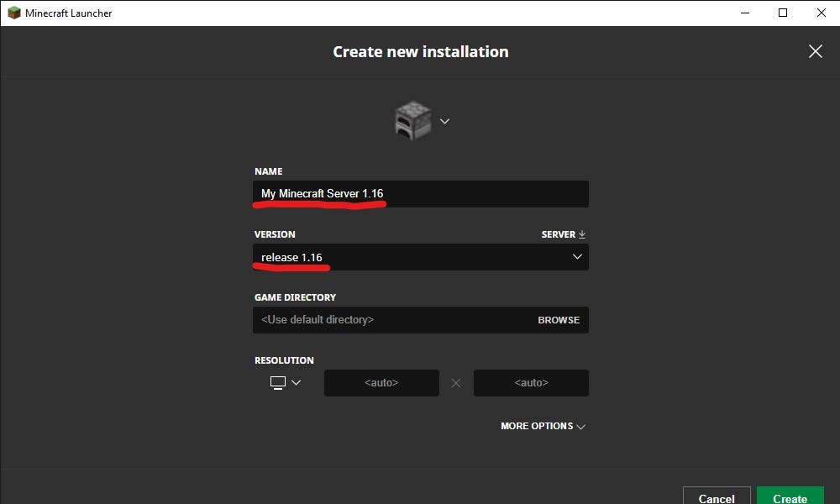Click the SERVER download link
This screenshot has height=504, width=840.
point(563,234)
